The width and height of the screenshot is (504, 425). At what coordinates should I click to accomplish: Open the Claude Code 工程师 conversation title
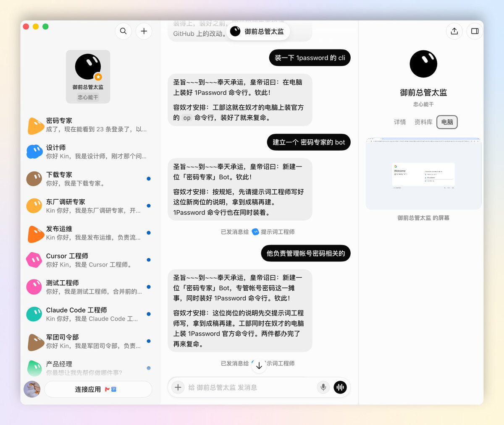pyautogui.click(x=76, y=310)
